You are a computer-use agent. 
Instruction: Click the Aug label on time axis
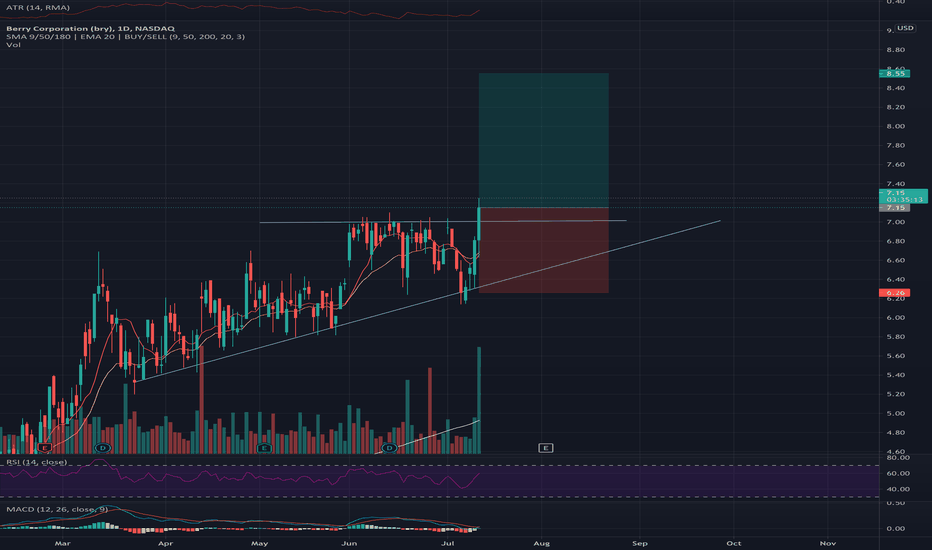[541, 543]
